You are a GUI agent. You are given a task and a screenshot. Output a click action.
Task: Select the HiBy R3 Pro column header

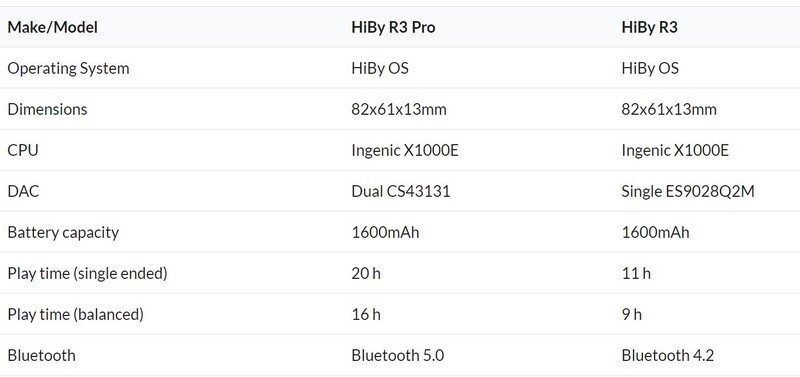click(x=393, y=28)
